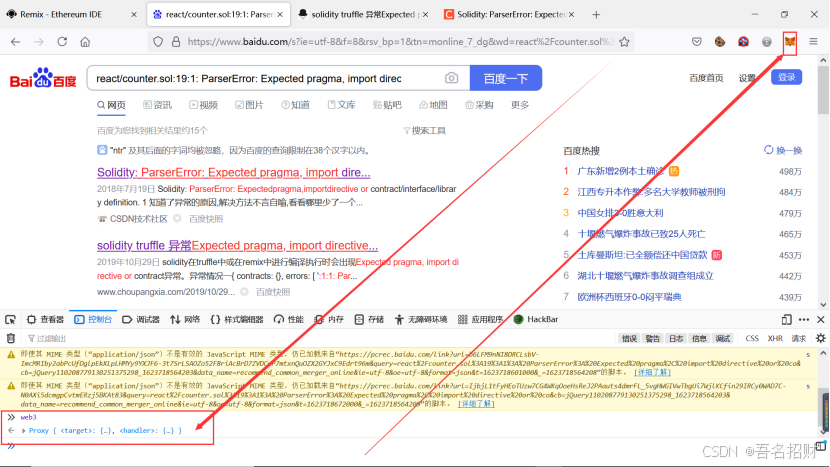Toggle the 调试 debug console filter
The width and height of the screenshot is (830, 467).
[723, 338]
